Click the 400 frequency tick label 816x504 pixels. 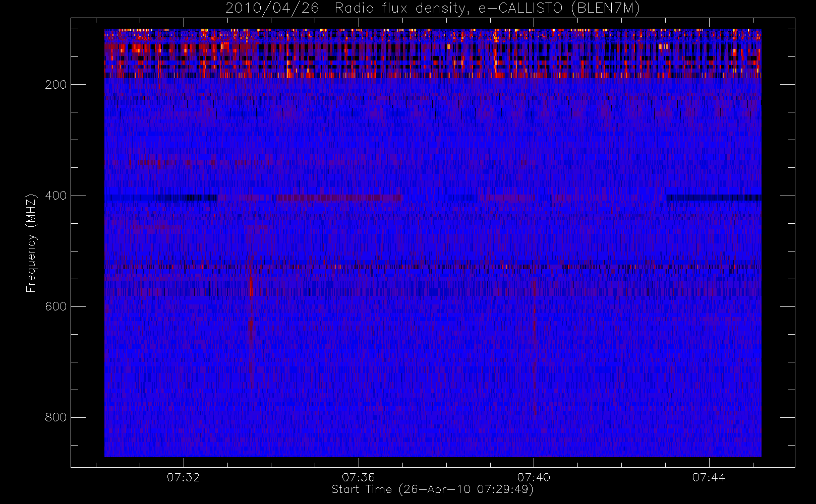(56, 196)
